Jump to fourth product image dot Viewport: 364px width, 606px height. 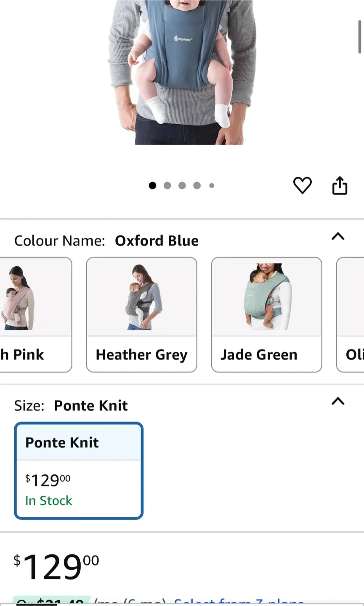click(197, 186)
